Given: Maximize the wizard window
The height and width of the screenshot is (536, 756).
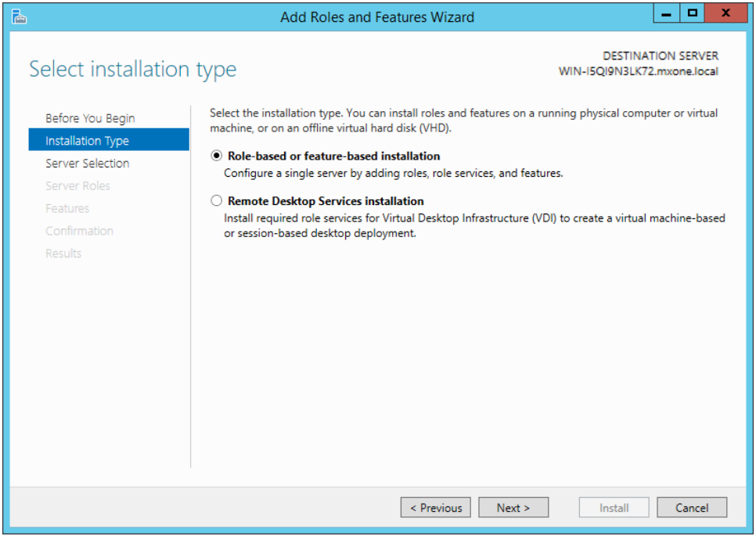Looking at the screenshot, I should pyautogui.click(x=692, y=13).
